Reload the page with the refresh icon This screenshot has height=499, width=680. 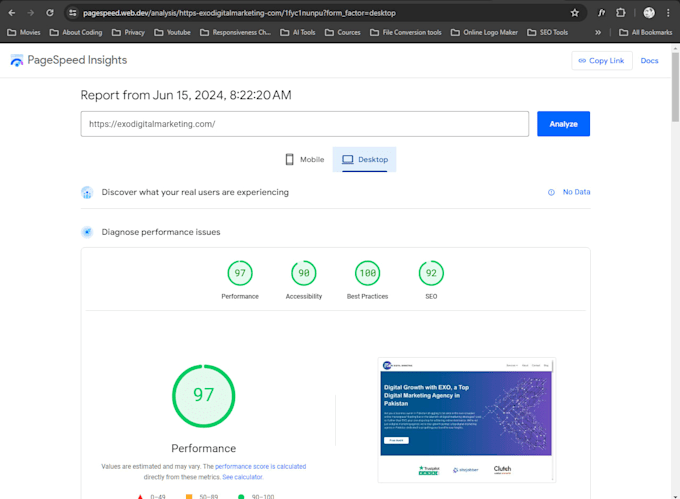pos(50,13)
